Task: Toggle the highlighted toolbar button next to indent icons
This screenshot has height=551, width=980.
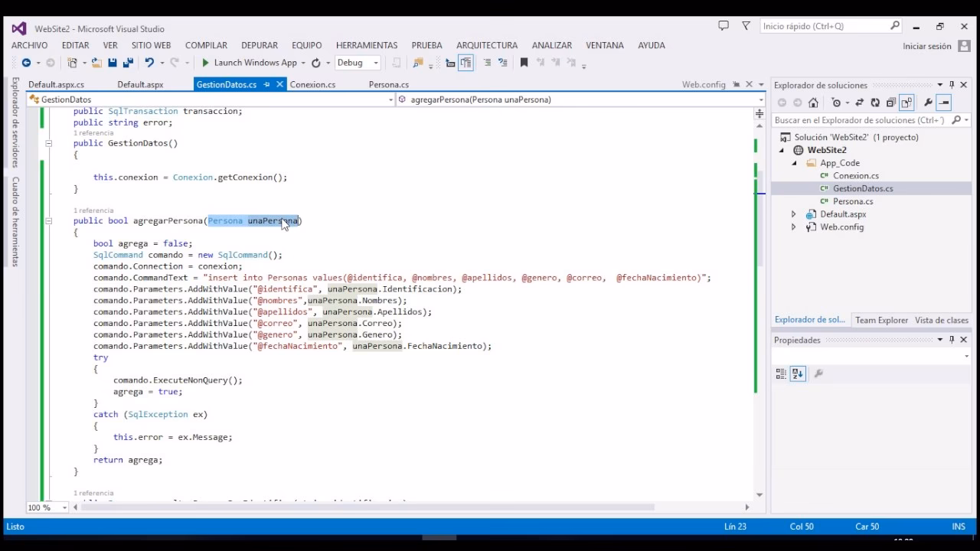Action: 466,63
